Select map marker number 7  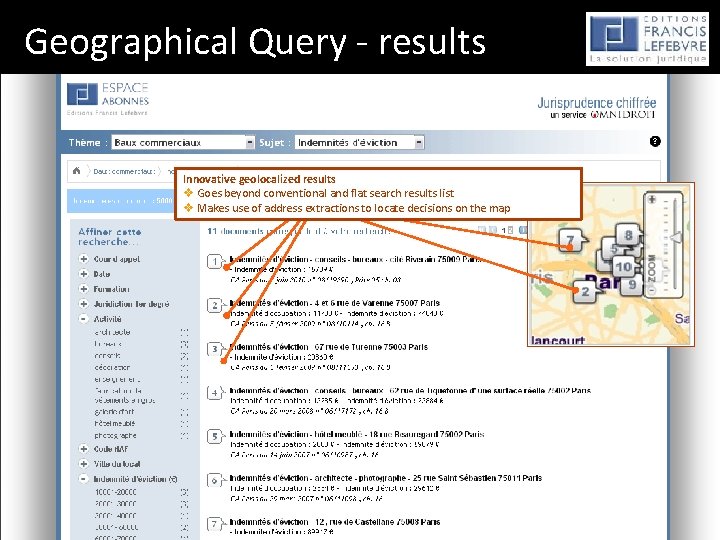tap(571, 240)
